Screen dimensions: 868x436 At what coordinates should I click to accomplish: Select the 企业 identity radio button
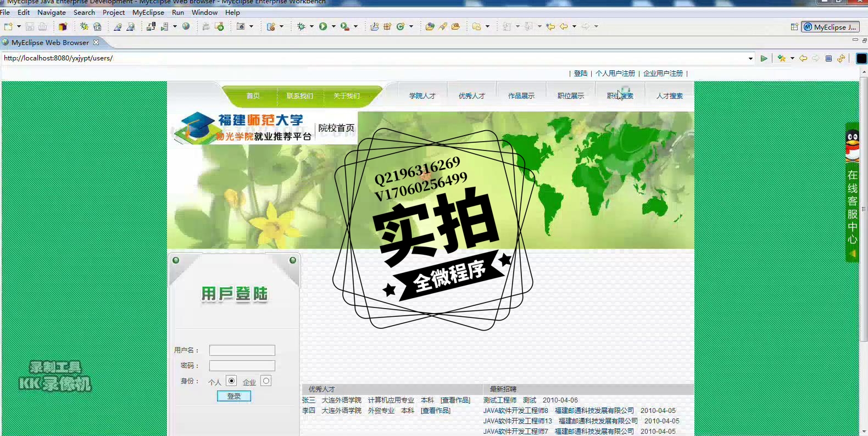(266, 381)
